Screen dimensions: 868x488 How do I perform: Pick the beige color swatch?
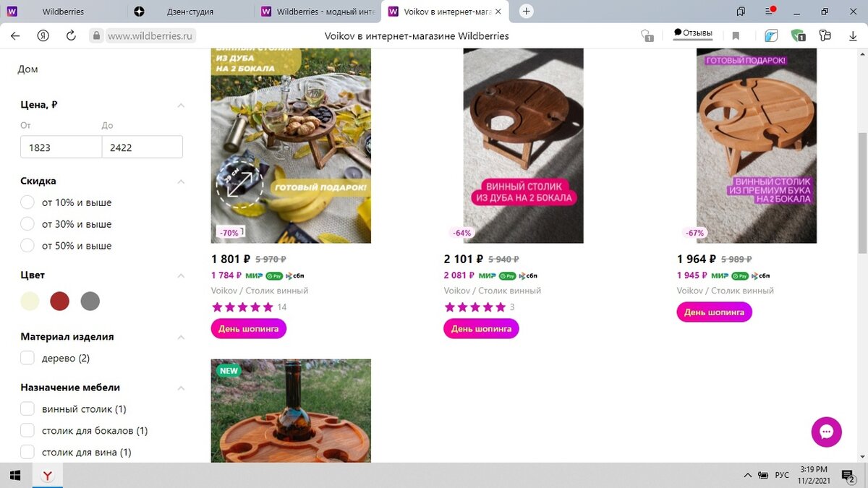[30, 301]
